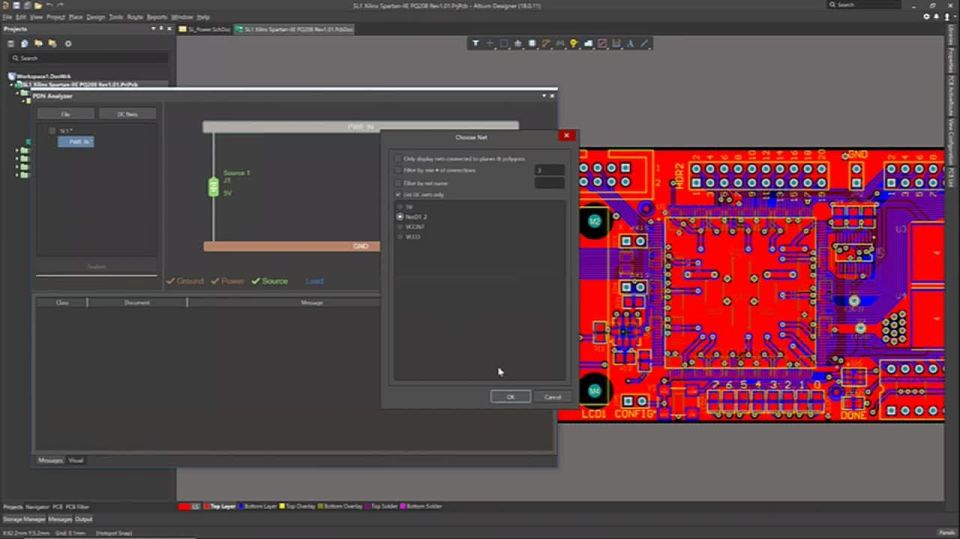
Task: Click the open folder icon in title bar
Action: [38, 5]
